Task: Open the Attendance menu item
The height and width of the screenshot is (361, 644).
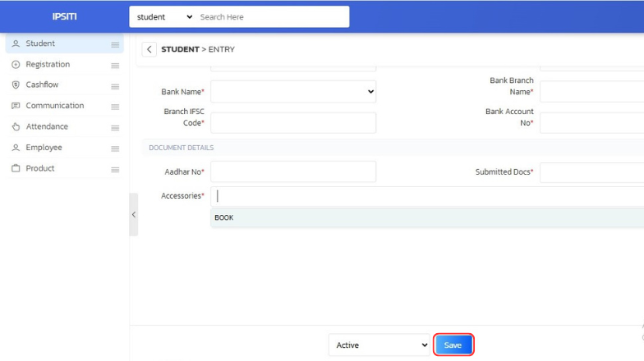Action: (x=47, y=127)
